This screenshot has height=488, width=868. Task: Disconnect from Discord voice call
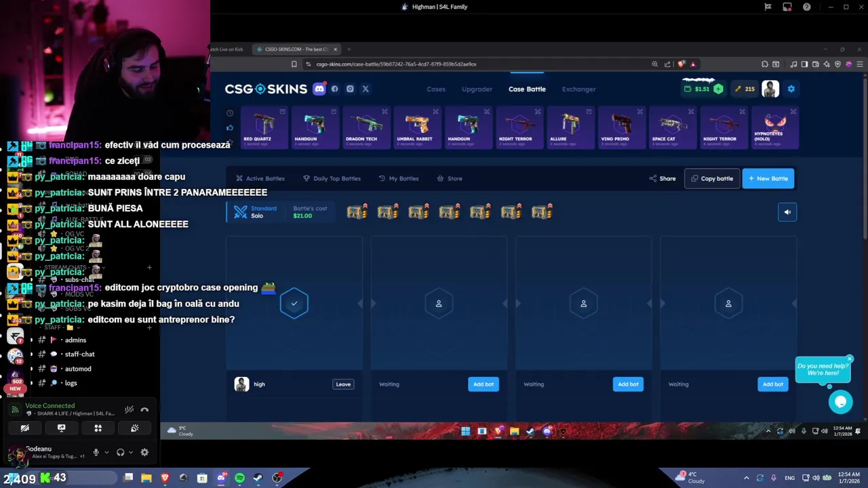[144, 409]
